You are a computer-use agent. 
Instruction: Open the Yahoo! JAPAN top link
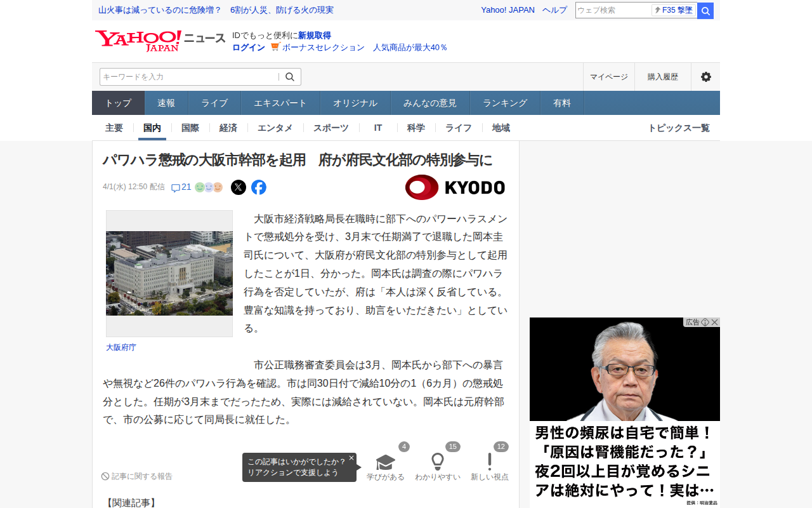507,10
